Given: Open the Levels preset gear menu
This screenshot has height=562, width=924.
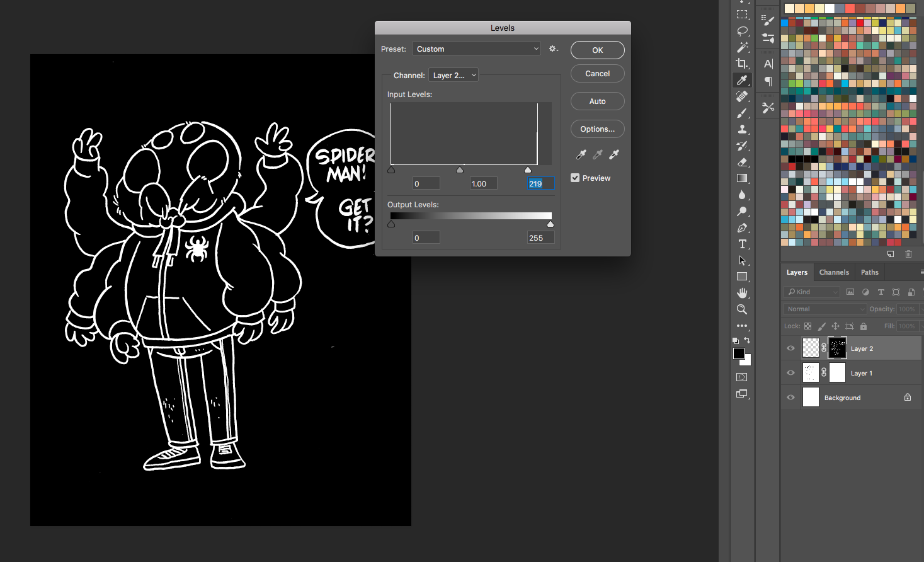Looking at the screenshot, I should [554, 49].
